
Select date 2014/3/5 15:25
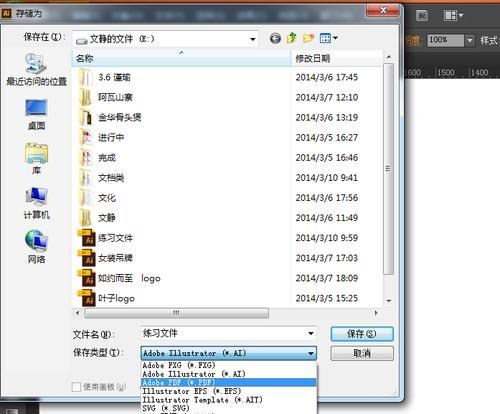tap(326, 298)
